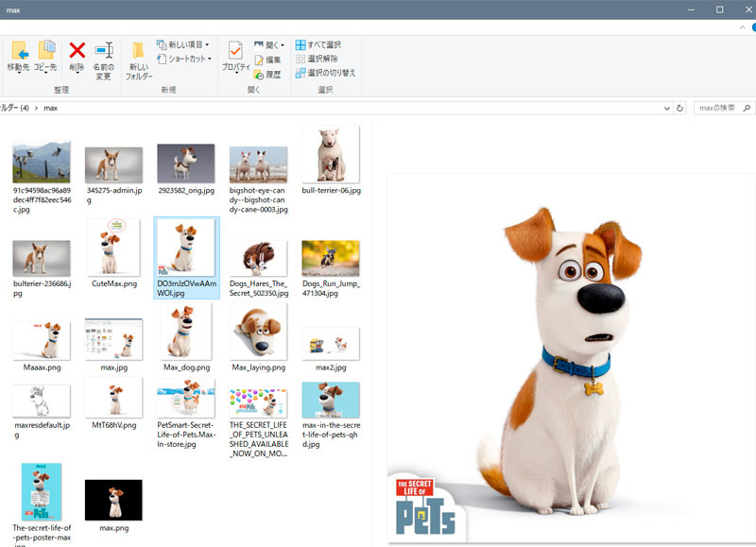
Task: Select the Dogs_Run_Jump_471304.jpg thumbnail
Action: tap(331, 258)
